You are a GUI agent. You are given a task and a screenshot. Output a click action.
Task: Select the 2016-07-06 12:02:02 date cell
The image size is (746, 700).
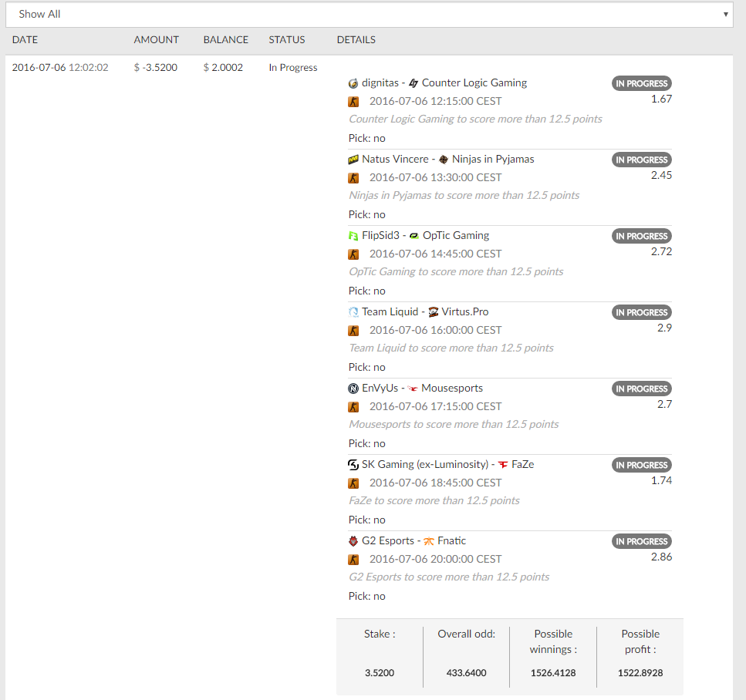pyautogui.click(x=60, y=68)
